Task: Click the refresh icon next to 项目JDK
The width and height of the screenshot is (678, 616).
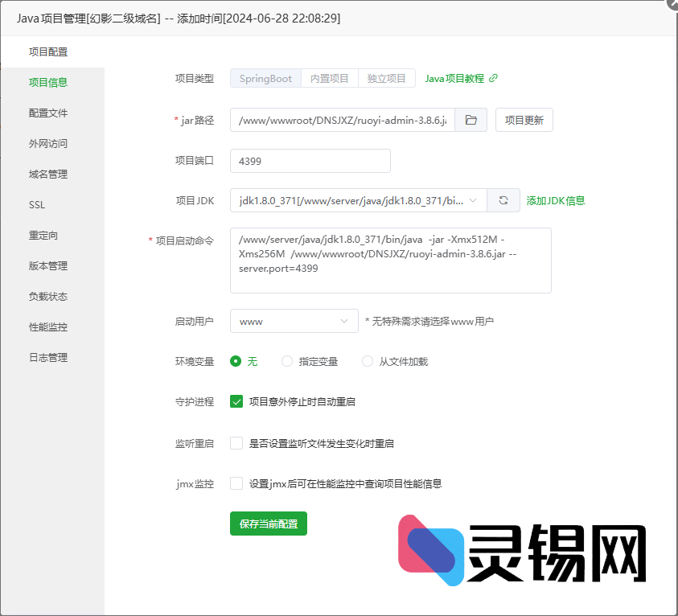Action: 503,200
